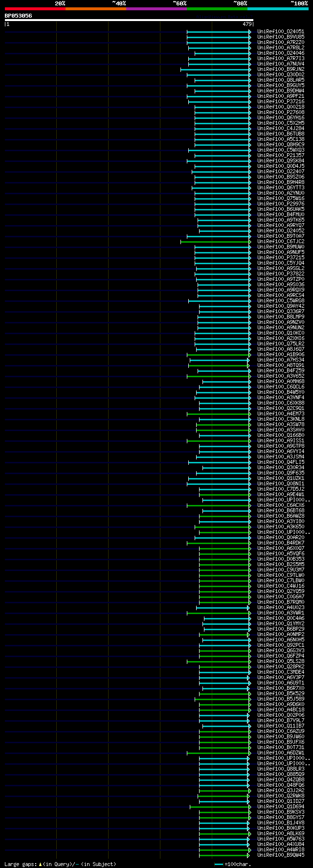Click the red 20% identity color segment
The width and height of the screenshot is (313, 868).
(x=35, y=9)
